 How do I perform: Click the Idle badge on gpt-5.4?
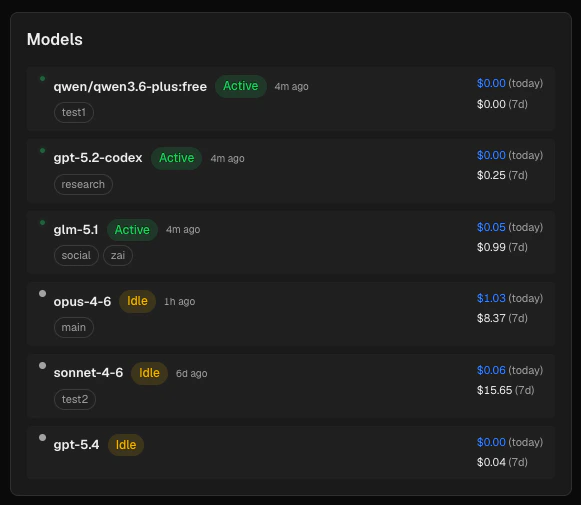126,445
